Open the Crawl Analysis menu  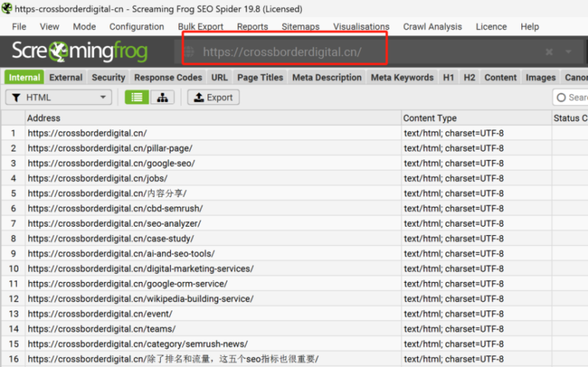[x=433, y=27]
